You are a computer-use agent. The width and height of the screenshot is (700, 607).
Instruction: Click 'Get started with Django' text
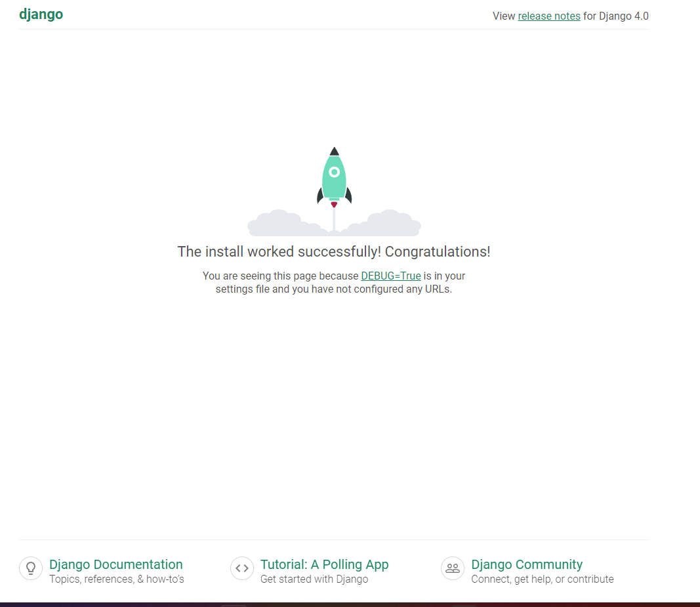[x=314, y=579]
